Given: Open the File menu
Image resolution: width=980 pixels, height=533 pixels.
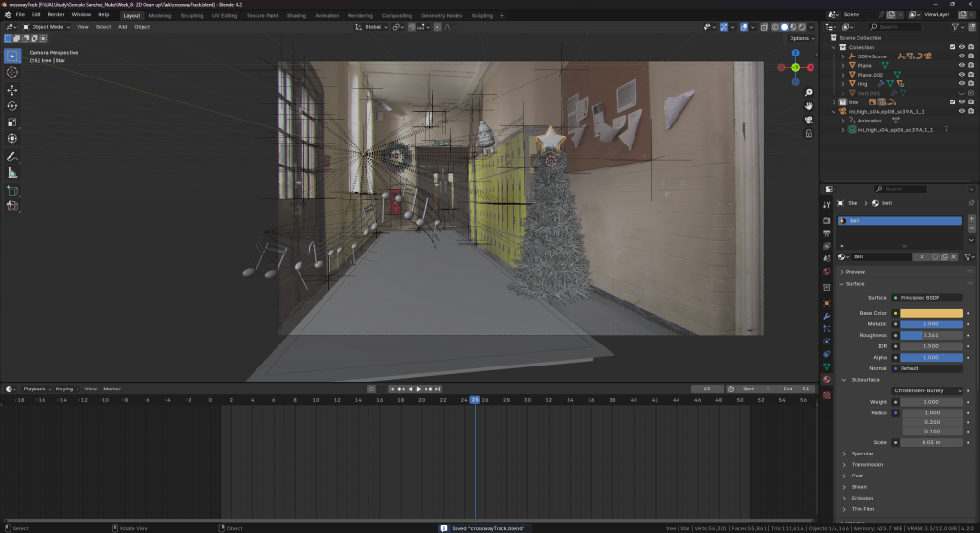Looking at the screenshot, I should click(x=20, y=15).
